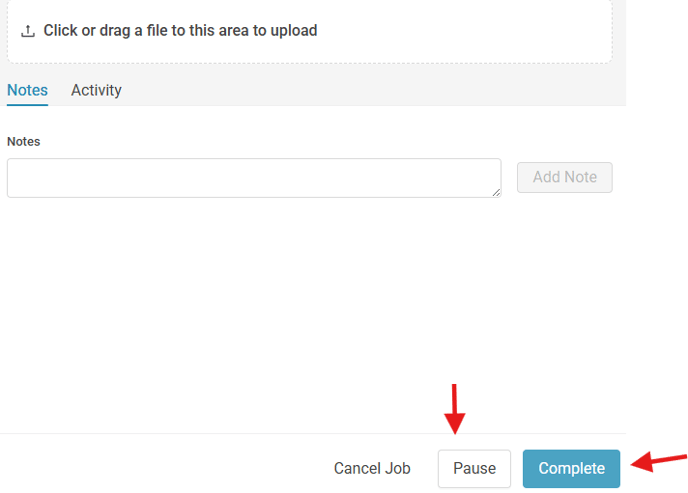Select the Notes tab
The image size is (688, 493).
(27, 90)
